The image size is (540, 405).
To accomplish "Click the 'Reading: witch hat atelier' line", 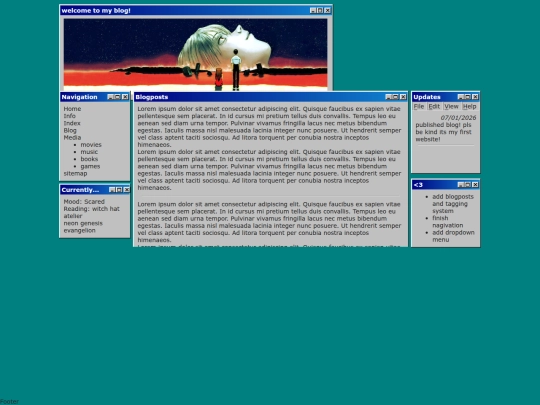I will click(92, 212).
